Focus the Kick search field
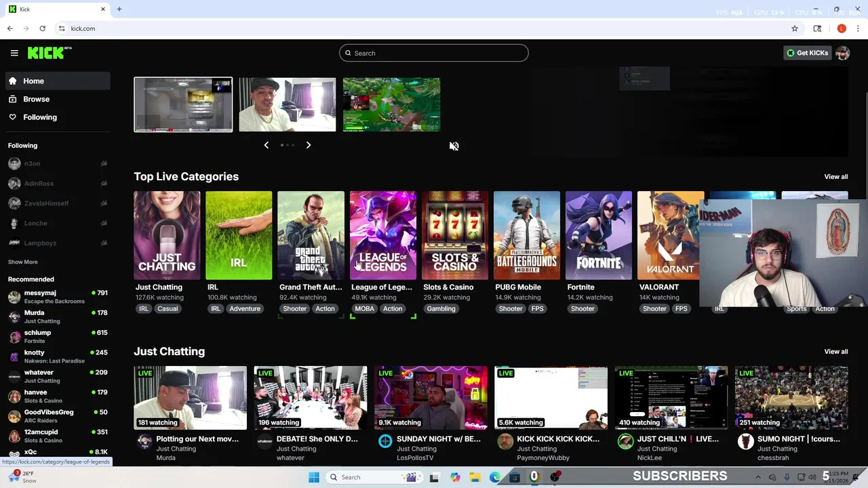The width and height of the screenshot is (868, 488). point(434,53)
